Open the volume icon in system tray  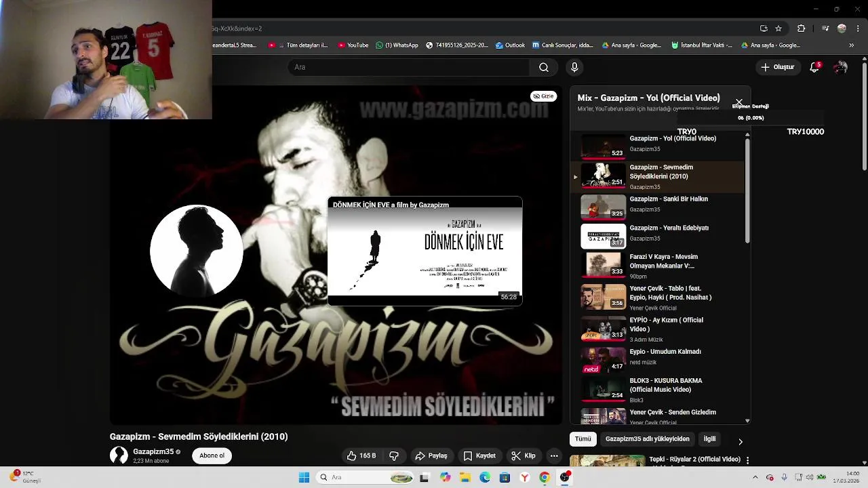pos(810,477)
